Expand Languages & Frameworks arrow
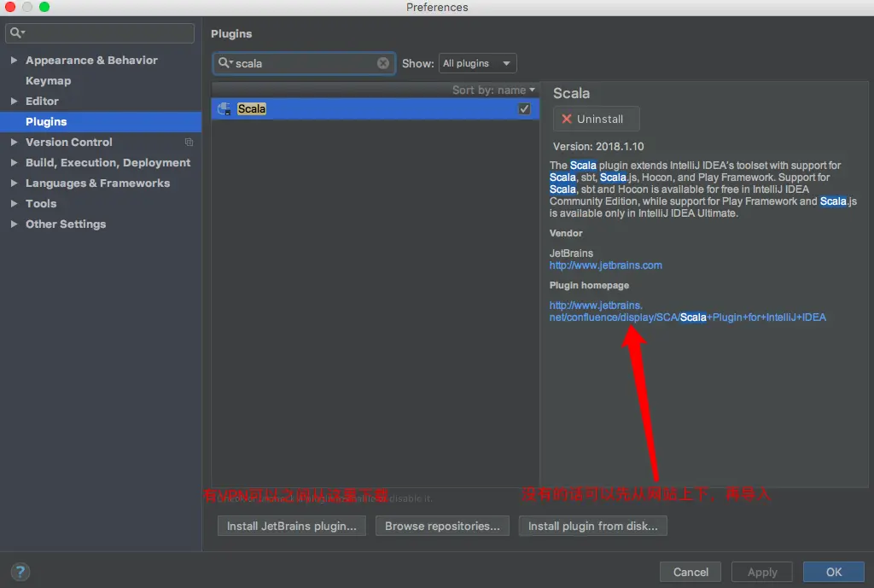The height and width of the screenshot is (588, 874). pos(14,183)
